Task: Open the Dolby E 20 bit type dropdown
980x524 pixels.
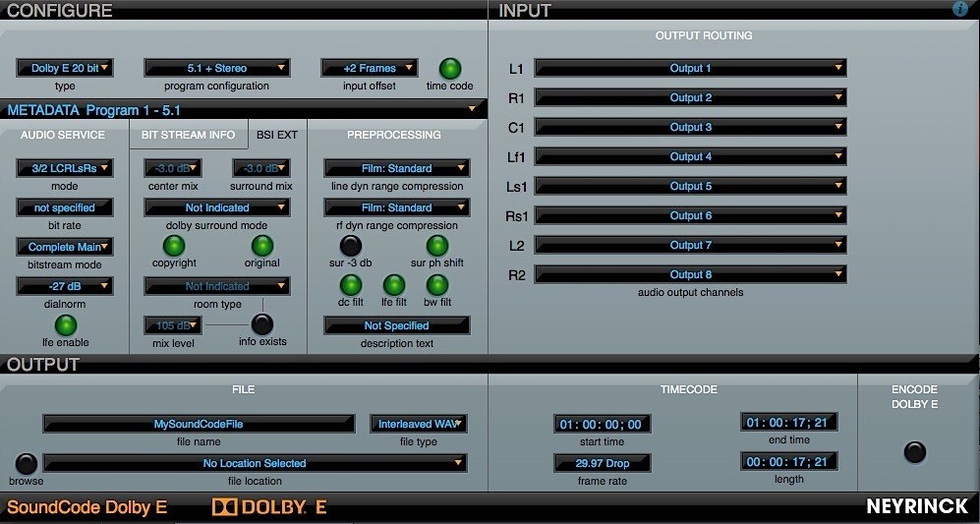Action: tap(65, 68)
